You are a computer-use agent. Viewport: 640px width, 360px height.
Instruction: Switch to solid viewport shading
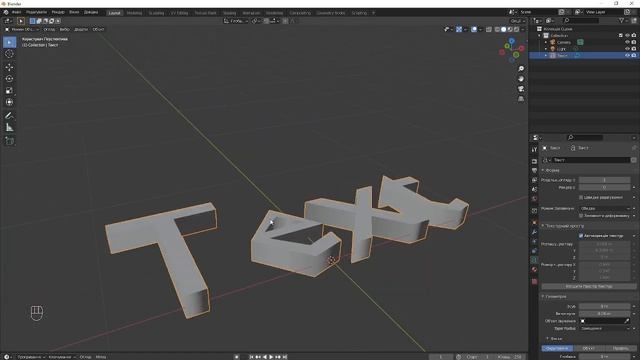tap(504, 29)
